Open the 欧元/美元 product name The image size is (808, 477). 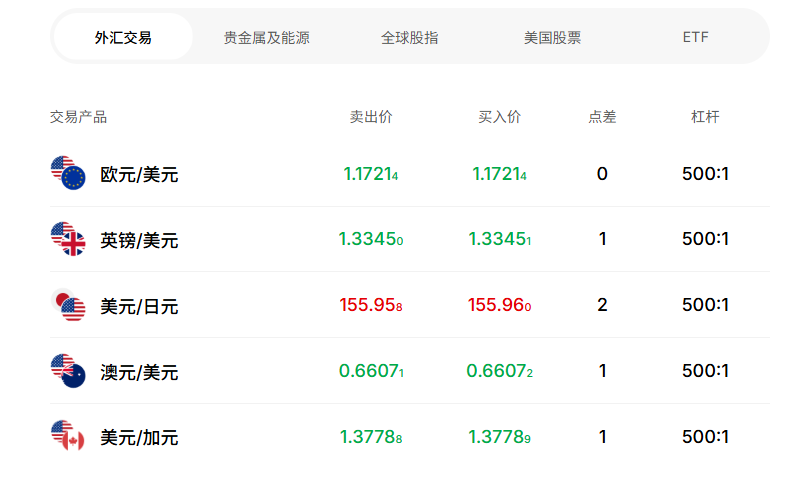[139, 175]
